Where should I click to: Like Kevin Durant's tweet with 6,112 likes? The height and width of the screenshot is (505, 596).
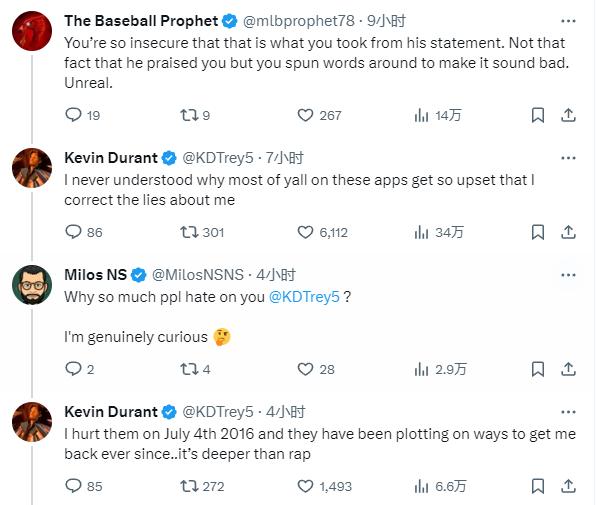pyautogui.click(x=305, y=232)
